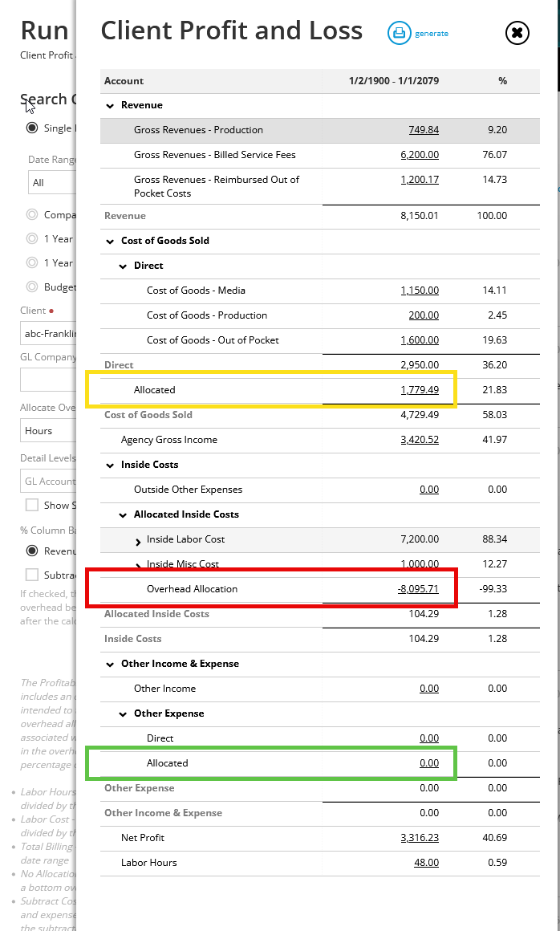Viewport: 560px width, 931px height.
Task: Click Cost of Goods Sold total 4,729.49
Action: tap(420, 414)
